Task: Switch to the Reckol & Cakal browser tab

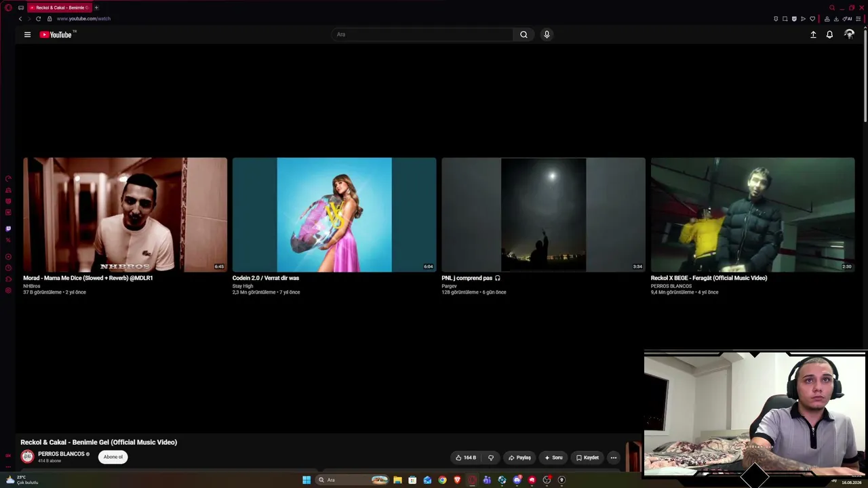Action: click(x=60, y=7)
